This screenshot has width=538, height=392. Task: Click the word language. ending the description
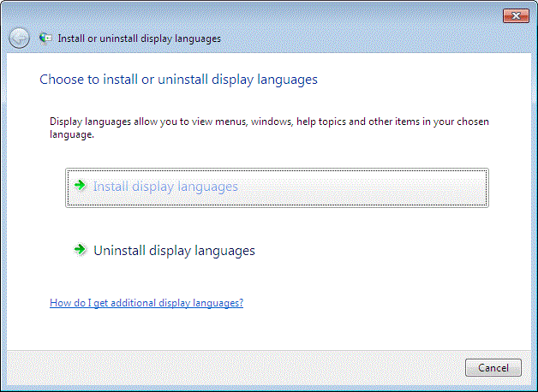click(x=72, y=134)
